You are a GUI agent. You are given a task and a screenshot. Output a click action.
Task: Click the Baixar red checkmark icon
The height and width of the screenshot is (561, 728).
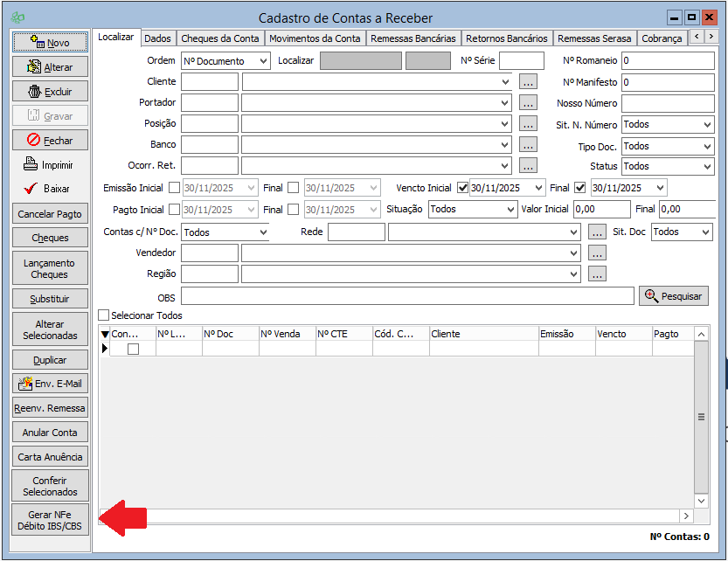tap(31, 188)
